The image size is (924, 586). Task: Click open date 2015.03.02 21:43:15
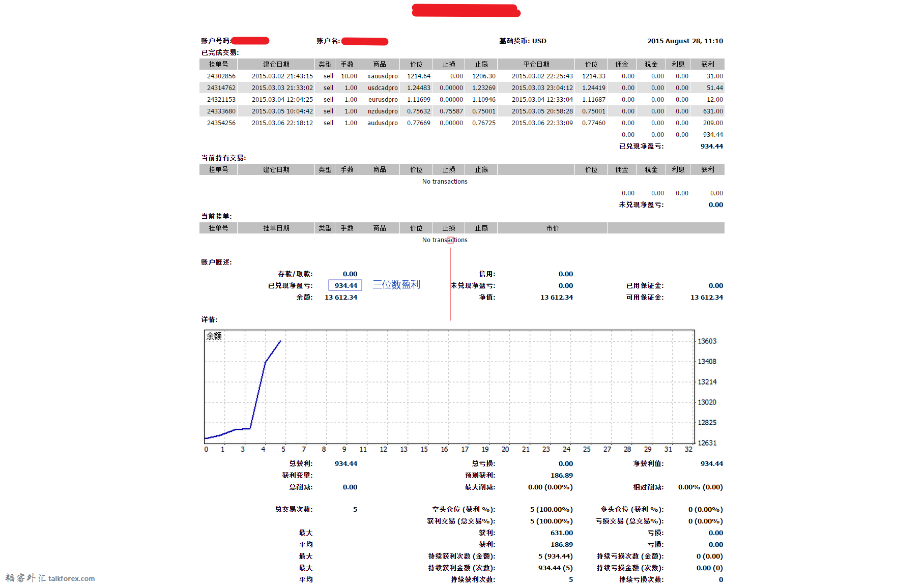point(282,76)
